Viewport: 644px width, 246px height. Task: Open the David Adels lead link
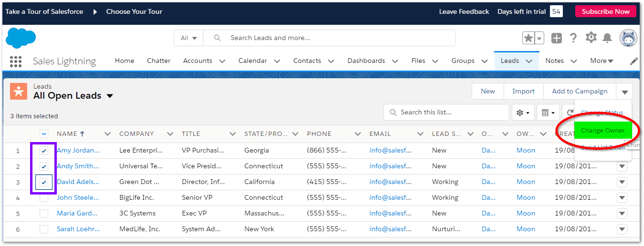tap(78, 182)
